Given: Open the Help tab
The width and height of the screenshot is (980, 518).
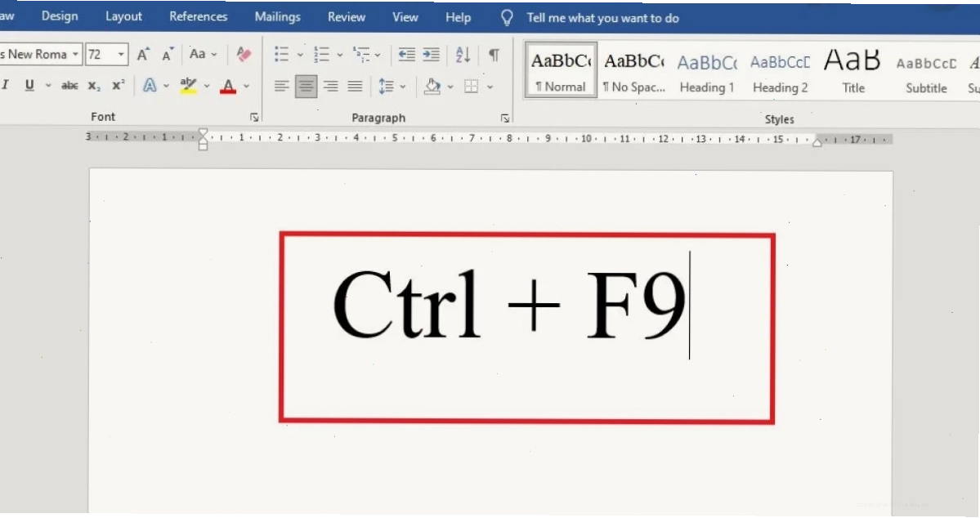Looking at the screenshot, I should 459,17.
